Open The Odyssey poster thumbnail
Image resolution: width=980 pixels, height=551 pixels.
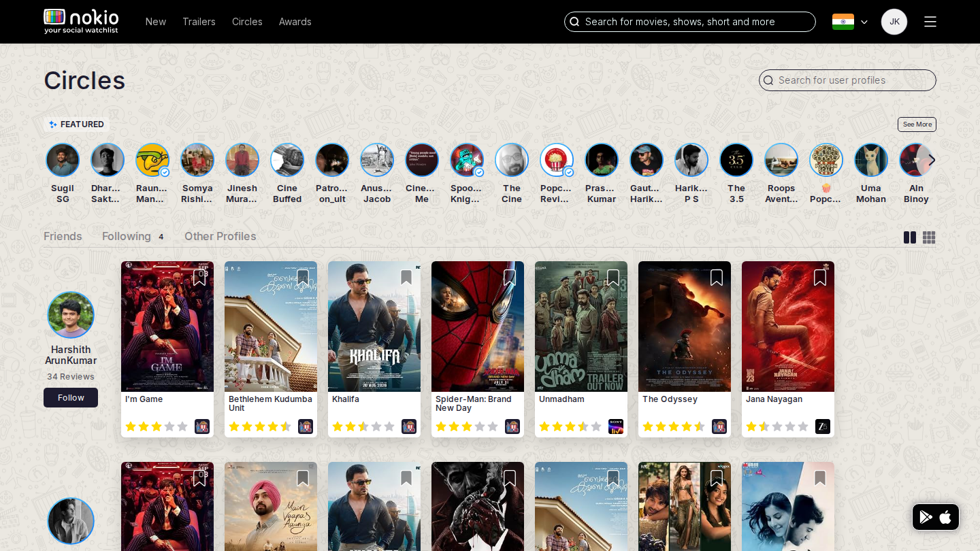(x=685, y=327)
